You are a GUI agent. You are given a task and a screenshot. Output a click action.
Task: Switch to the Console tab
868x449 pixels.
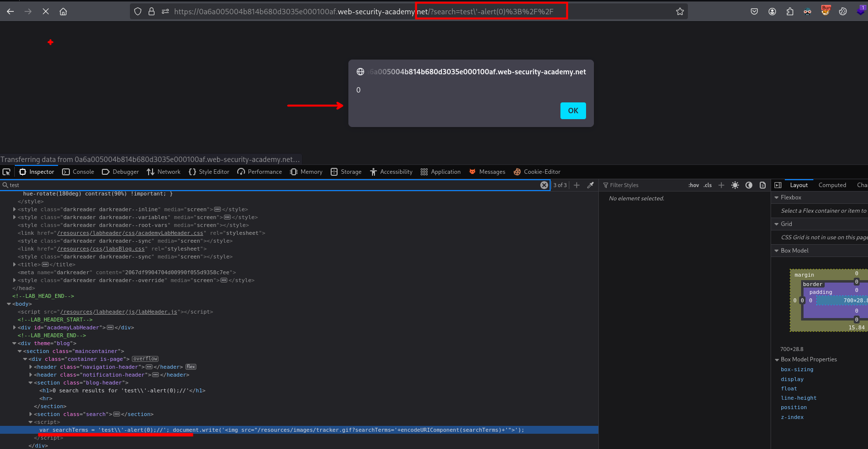click(78, 172)
